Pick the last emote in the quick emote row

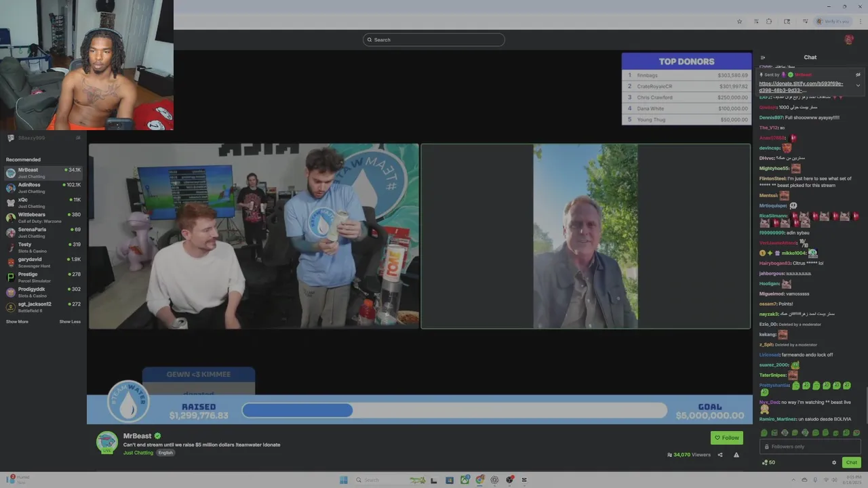pyautogui.click(x=856, y=432)
